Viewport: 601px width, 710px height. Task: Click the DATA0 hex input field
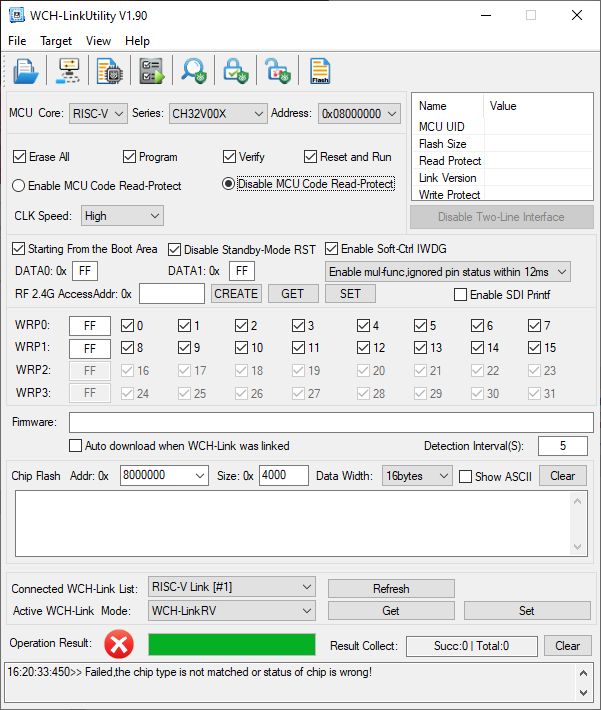[x=85, y=271]
